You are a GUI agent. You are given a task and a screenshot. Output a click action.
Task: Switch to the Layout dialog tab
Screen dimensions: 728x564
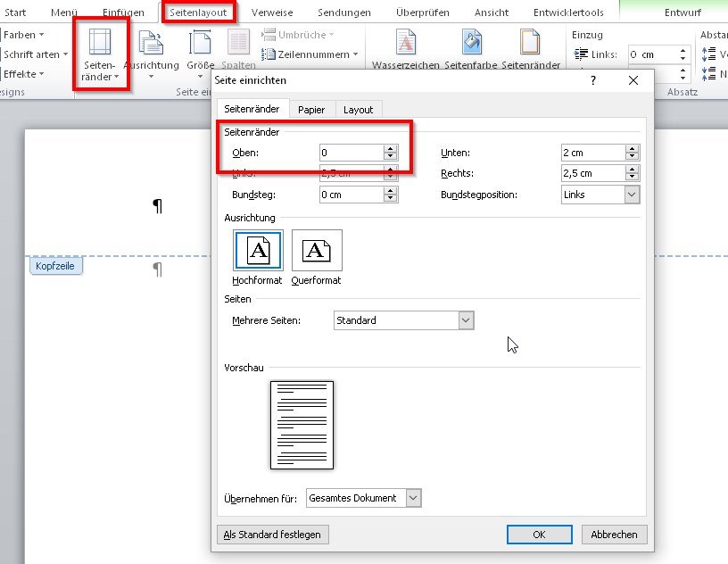tap(358, 110)
